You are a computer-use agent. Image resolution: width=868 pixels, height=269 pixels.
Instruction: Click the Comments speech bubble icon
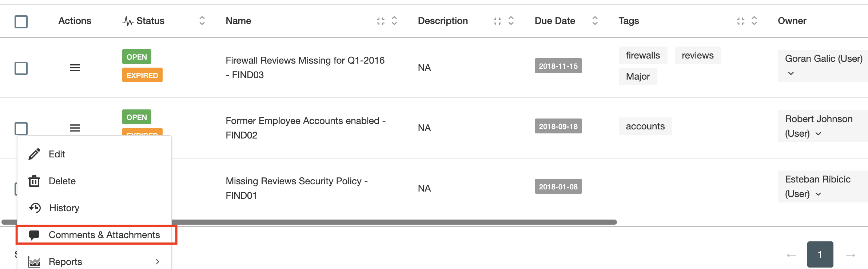coord(34,235)
